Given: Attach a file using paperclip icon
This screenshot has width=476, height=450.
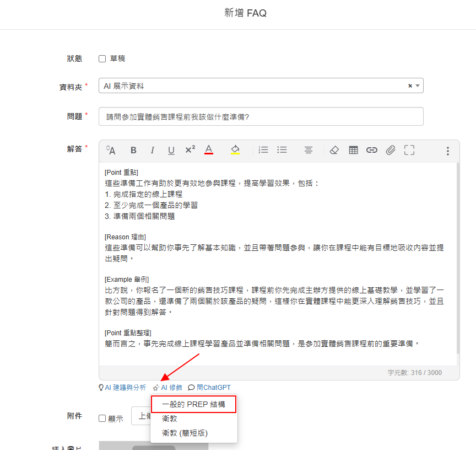Looking at the screenshot, I should (x=391, y=150).
